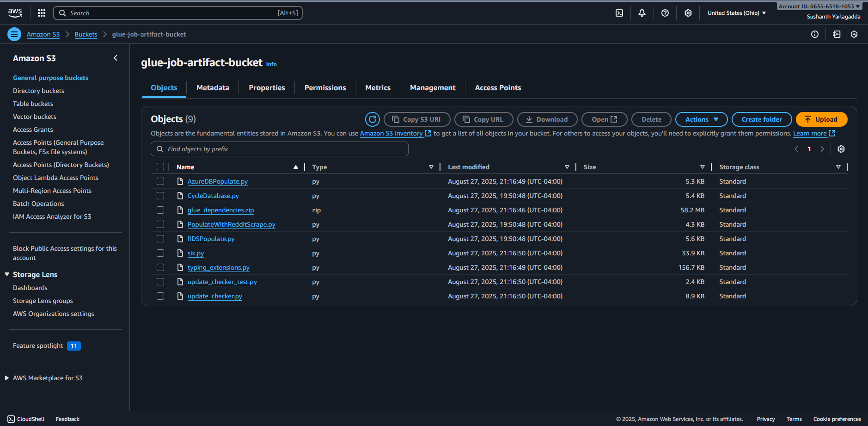
Task: Launch CloudShell from top bar icon
Action: 619,13
